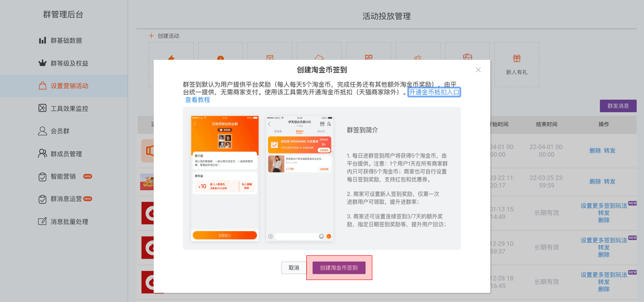Click the crown icon for 群等级及权益
The width and height of the screenshot is (644, 302).
tap(42, 63)
